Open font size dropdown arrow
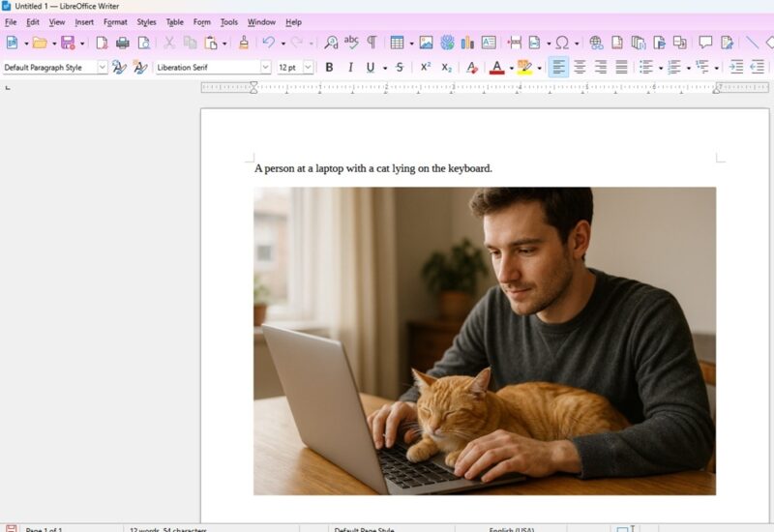The height and width of the screenshot is (532, 774). pos(308,67)
